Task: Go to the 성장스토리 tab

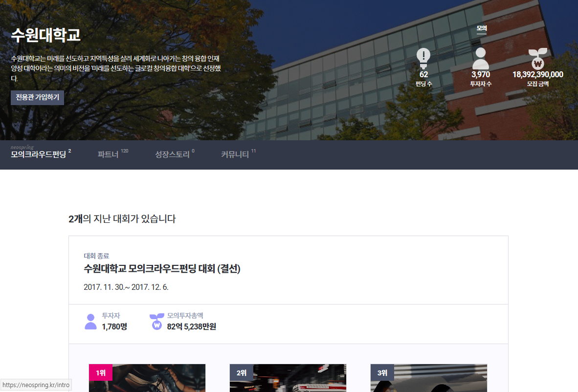Action: click(172, 155)
